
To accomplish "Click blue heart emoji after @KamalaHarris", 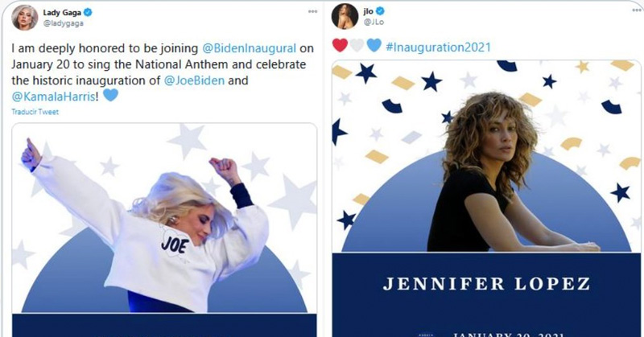I will pos(110,96).
